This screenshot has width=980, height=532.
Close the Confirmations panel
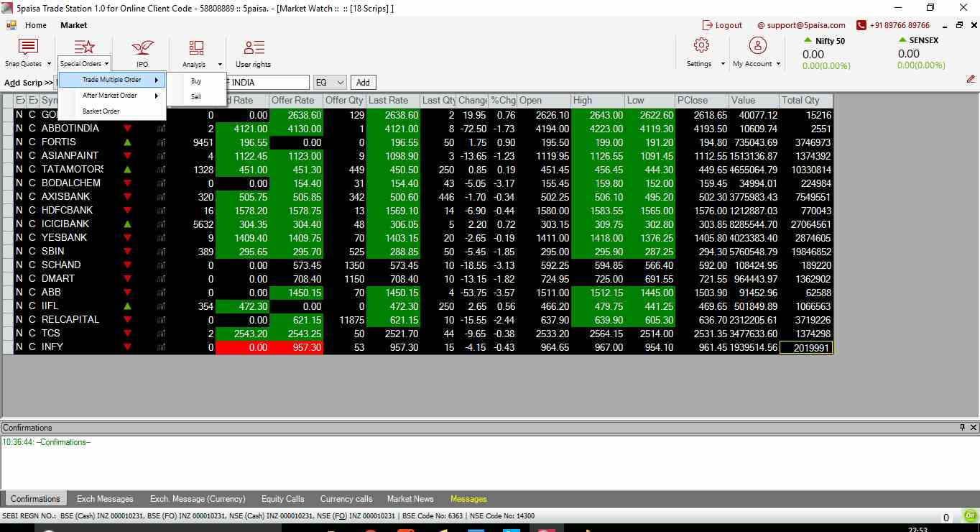coord(974,427)
